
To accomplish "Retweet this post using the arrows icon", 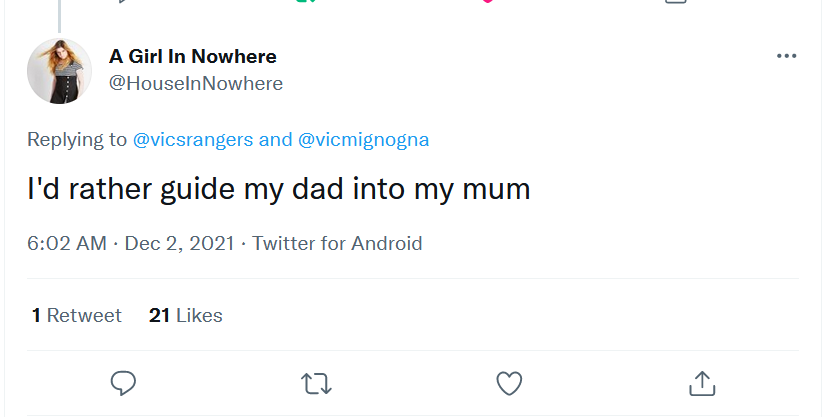I will [316, 383].
